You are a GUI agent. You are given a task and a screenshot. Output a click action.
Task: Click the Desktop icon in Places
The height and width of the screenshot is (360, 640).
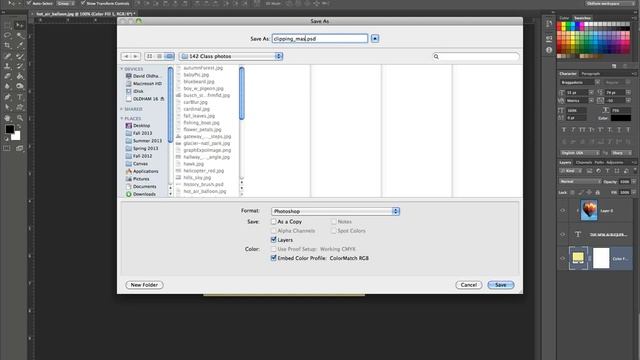[x=129, y=125]
